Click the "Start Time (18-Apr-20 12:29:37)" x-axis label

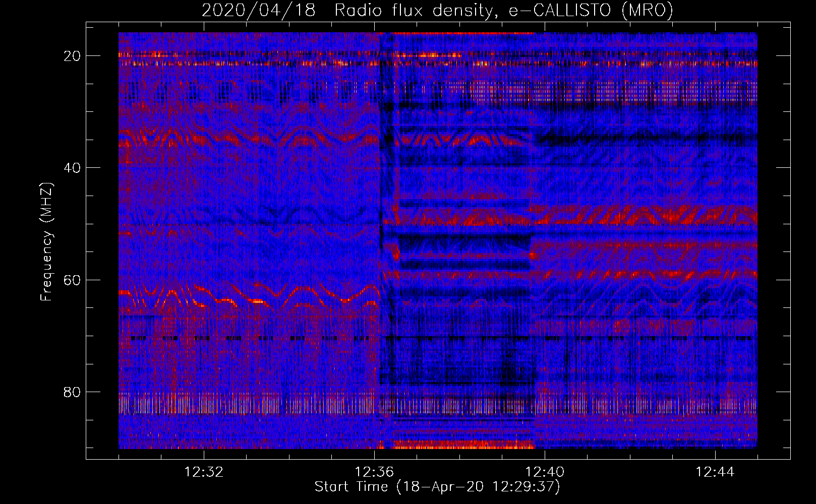(x=437, y=487)
